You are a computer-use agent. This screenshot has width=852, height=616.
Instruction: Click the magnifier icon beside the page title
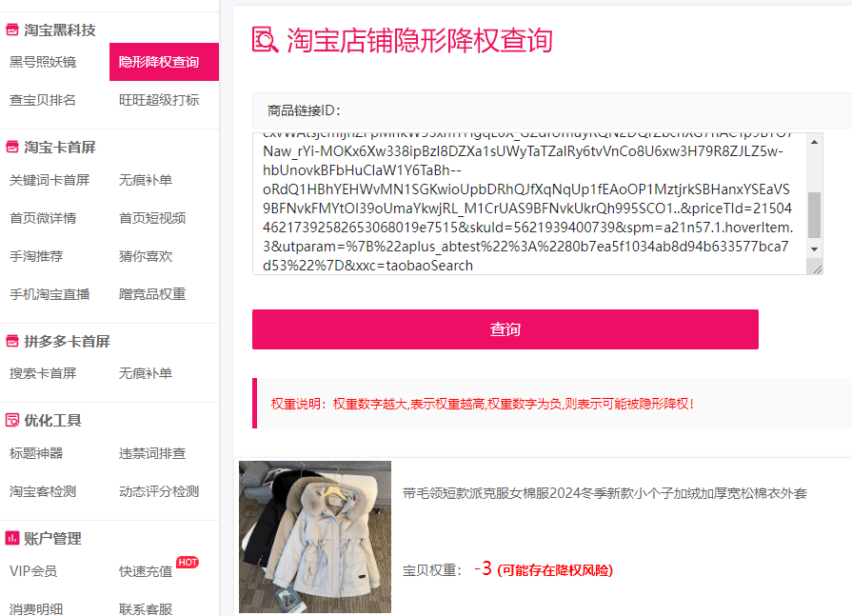(x=266, y=40)
